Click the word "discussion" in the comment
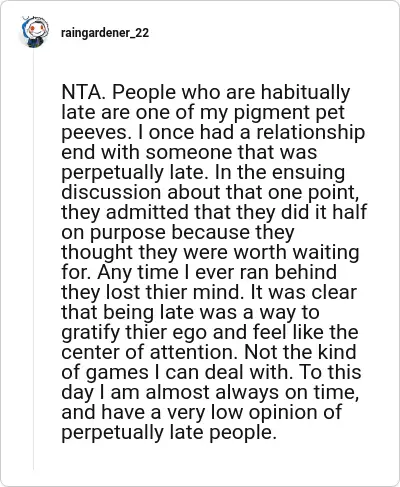Screen dimensions: 400x487 [x=111, y=192]
